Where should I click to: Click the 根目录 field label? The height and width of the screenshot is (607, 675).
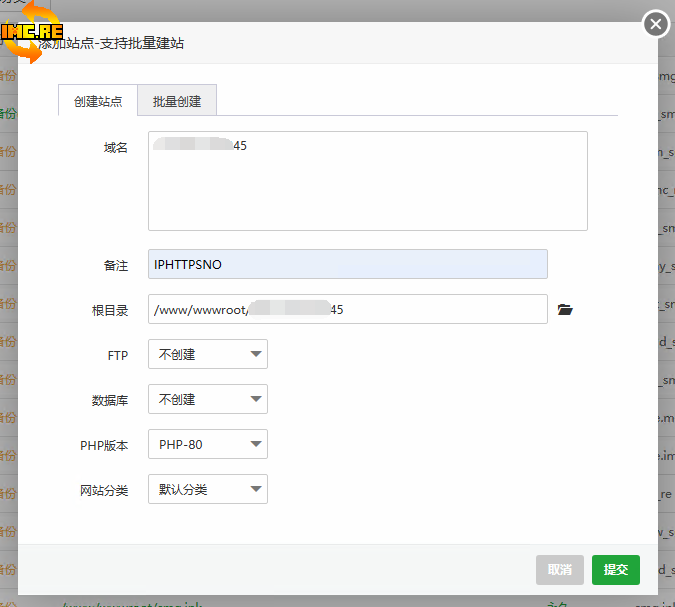(110, 310)
